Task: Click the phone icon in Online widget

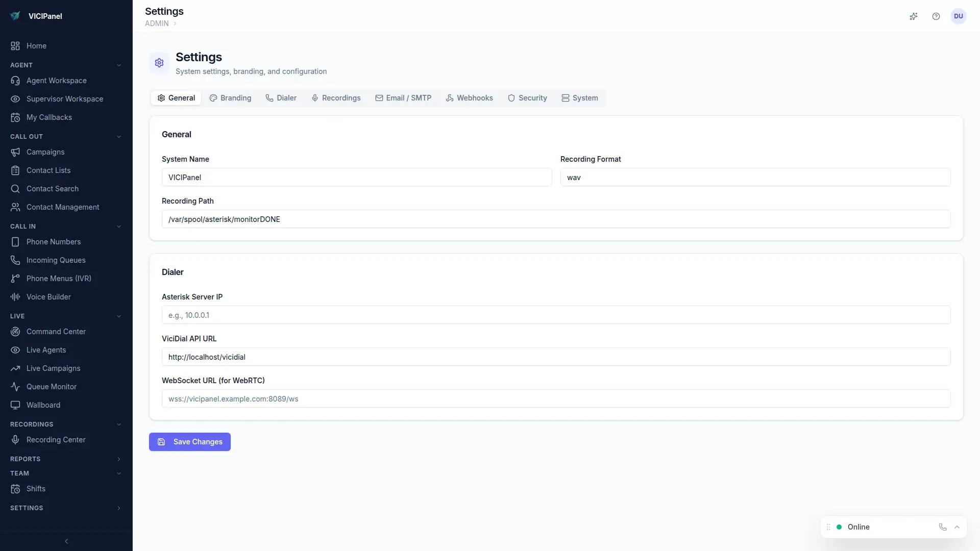Action: [943, 527]
